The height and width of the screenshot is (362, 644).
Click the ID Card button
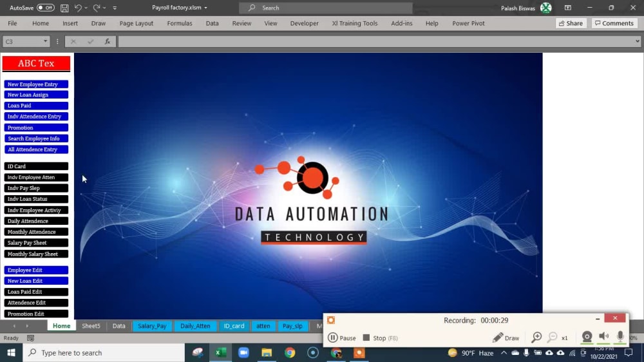coord(36,166)
